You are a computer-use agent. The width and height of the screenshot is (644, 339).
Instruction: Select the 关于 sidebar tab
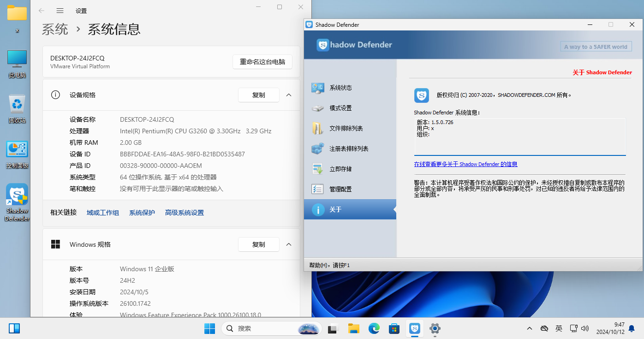[350, 209]
